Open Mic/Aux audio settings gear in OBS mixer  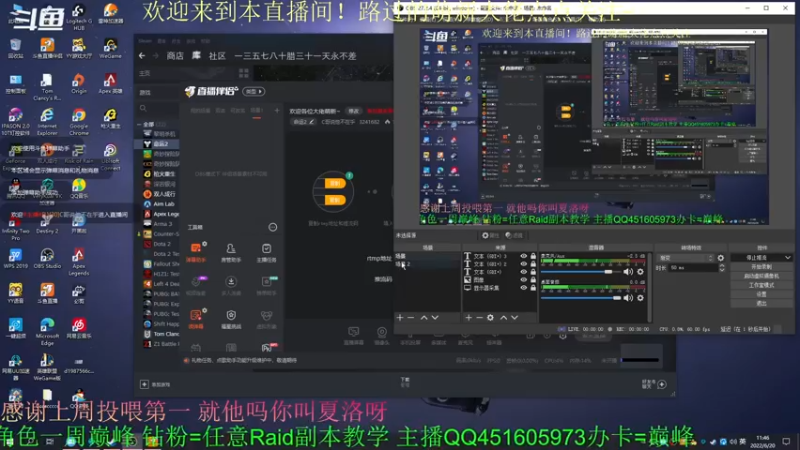pos(640,272)
